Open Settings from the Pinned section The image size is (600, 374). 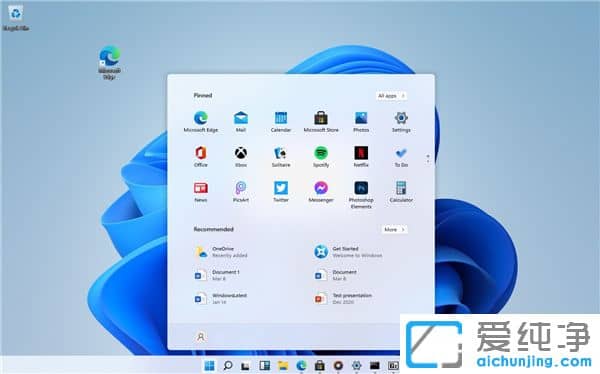[401, 122]
